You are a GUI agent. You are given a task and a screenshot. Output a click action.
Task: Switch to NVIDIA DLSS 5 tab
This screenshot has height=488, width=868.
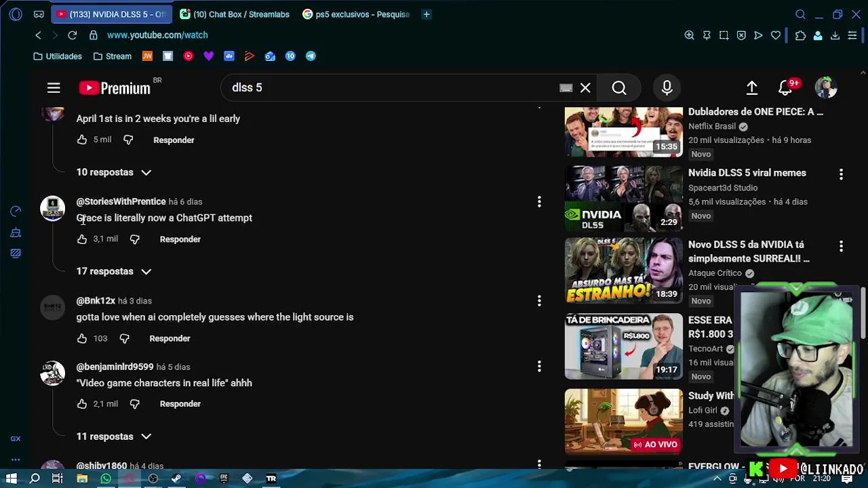[x=112, y=14]
